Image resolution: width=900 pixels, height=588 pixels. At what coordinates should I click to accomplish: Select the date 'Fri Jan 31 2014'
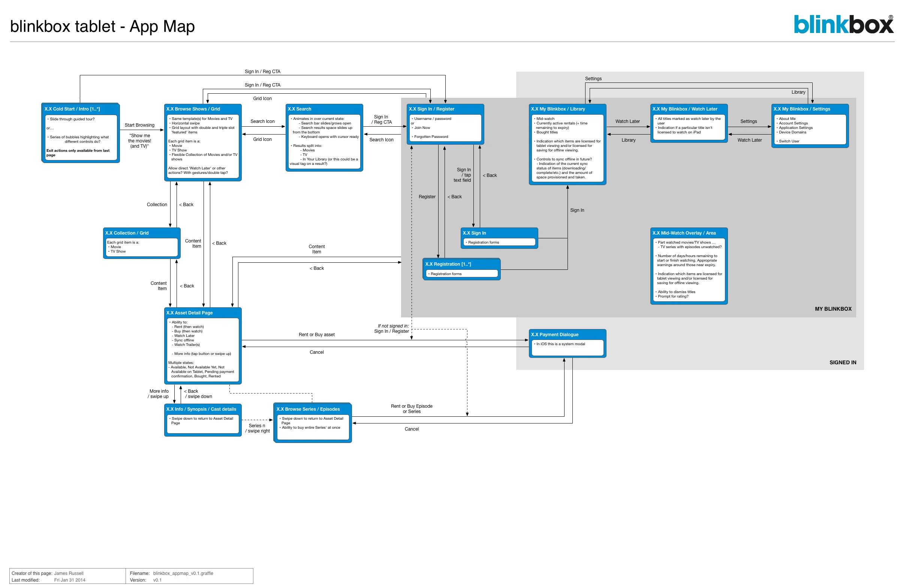pyautogui.click(x=70, y=580)
